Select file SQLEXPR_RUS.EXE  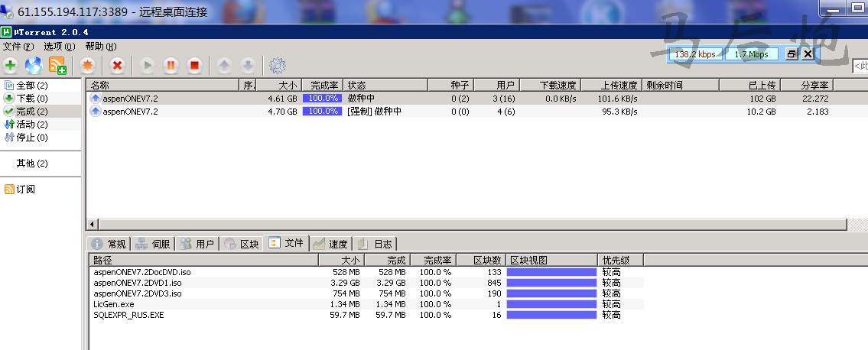coord(366,315)
